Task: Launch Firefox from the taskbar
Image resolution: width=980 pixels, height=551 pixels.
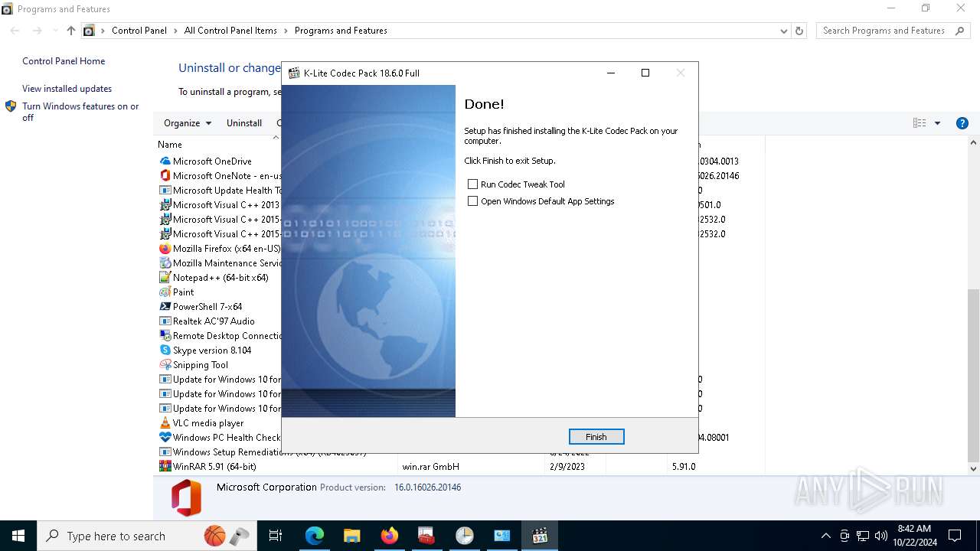Action: (390, 536)
